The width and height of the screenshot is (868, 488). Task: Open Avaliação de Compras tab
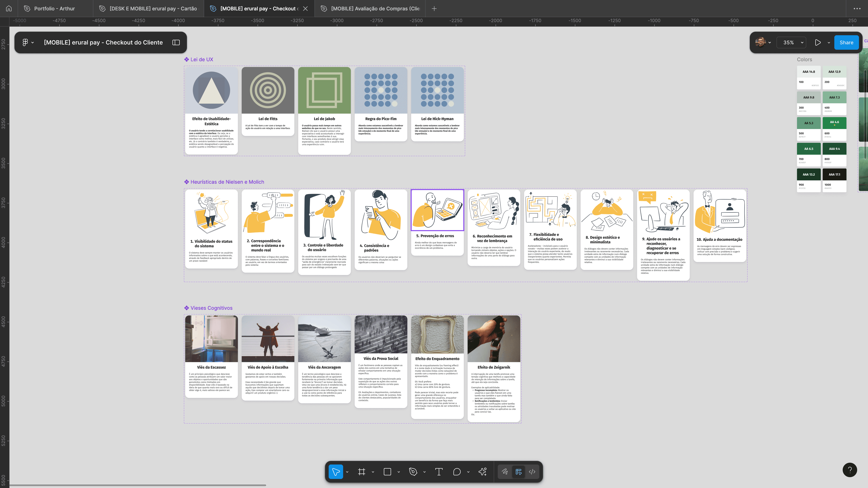pyautogui.click(x=375, y=8)
